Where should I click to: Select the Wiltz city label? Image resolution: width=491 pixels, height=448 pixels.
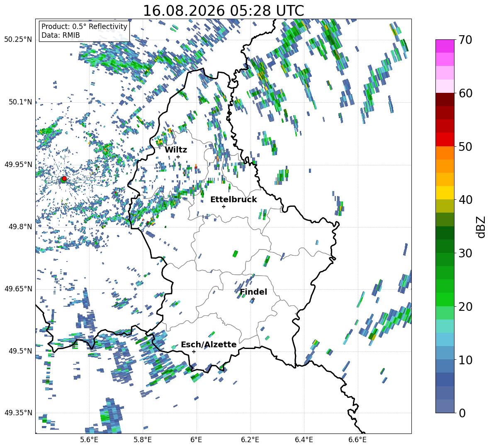coord(176,150)
